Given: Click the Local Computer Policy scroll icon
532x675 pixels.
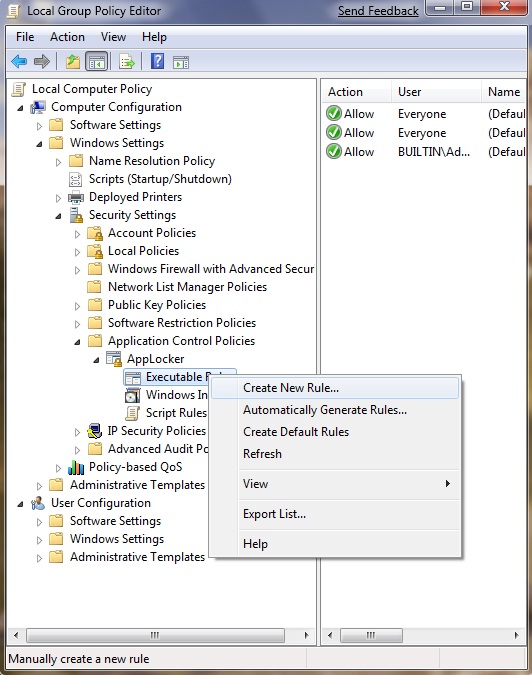Looking at the screenshot, I should click(x=19, y=89).
